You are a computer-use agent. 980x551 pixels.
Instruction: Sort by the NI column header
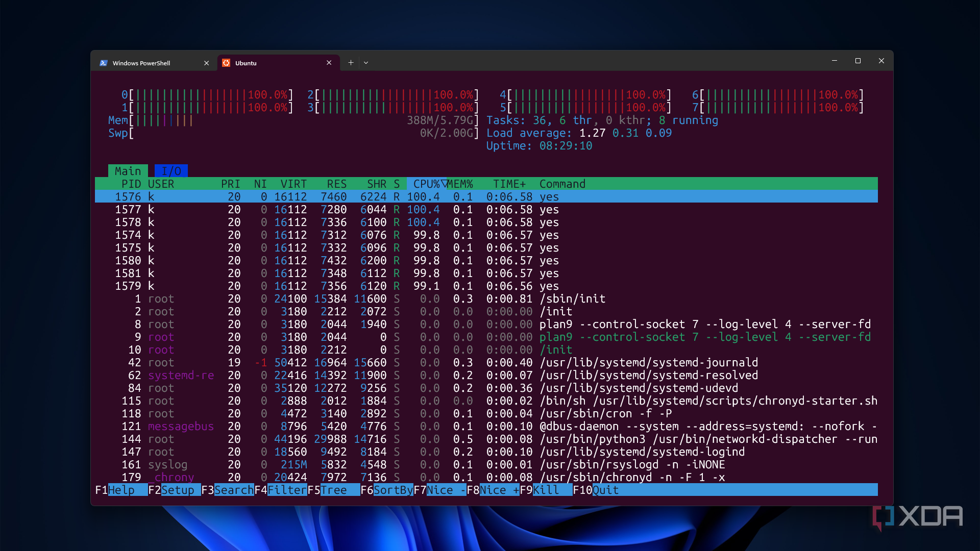click(x=260, y=184)
